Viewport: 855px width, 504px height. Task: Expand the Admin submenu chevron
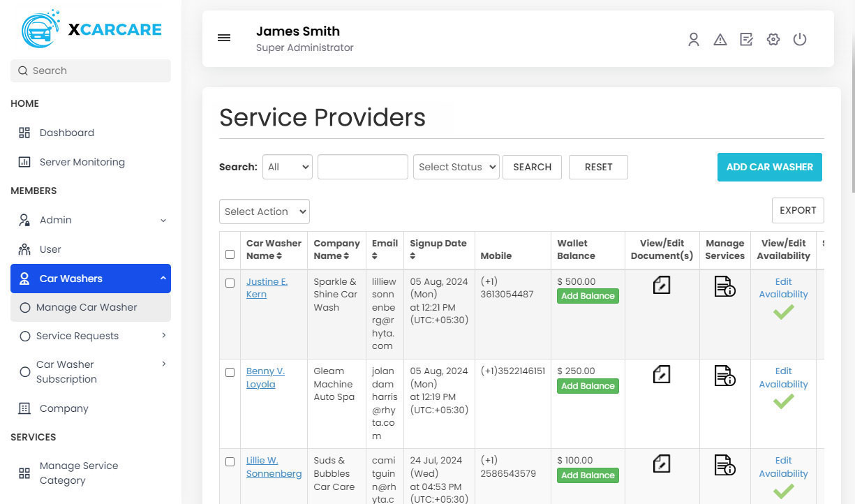(163, 221)
